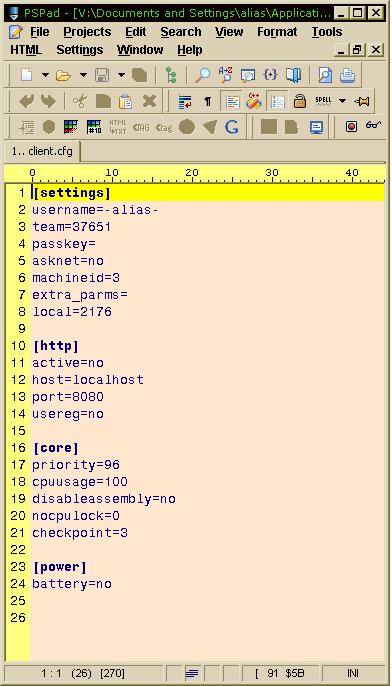Image resolution: width=392 pixels, height=686 pixels.
Task: Expand the Save dropdown arrow
Action: pos(121,75)
